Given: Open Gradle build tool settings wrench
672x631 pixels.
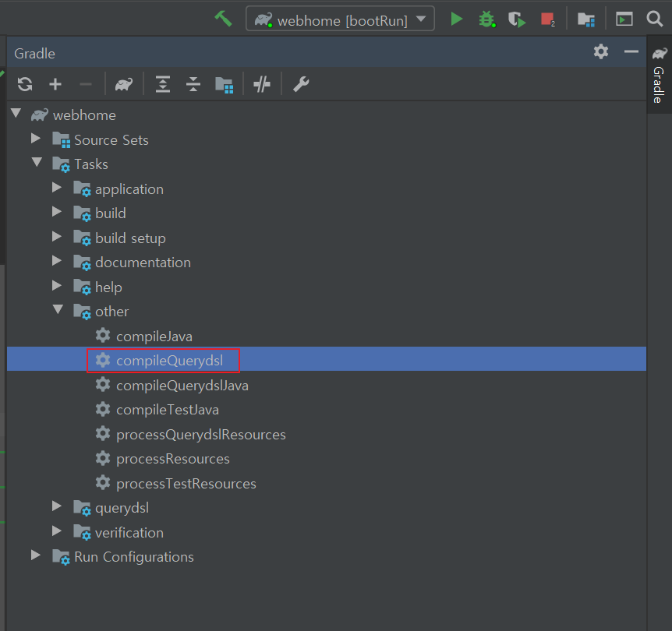Looking at the screenshot, I should (301, 84).
